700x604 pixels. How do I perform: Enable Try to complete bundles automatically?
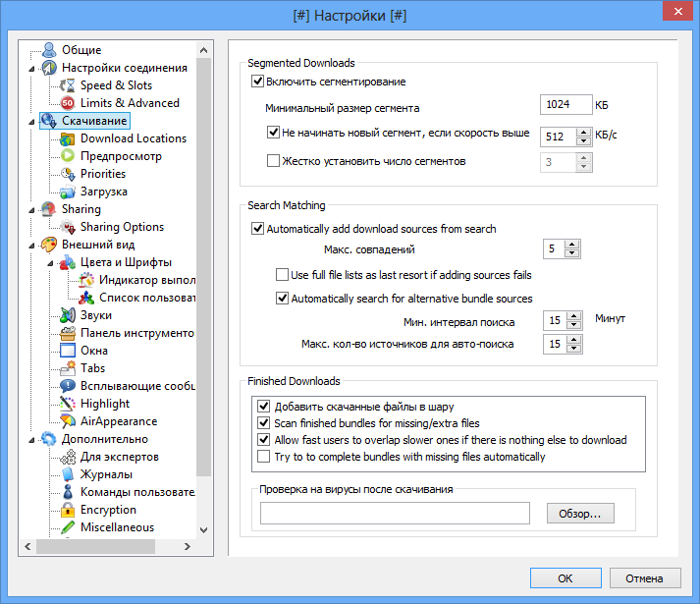(264, 457)
